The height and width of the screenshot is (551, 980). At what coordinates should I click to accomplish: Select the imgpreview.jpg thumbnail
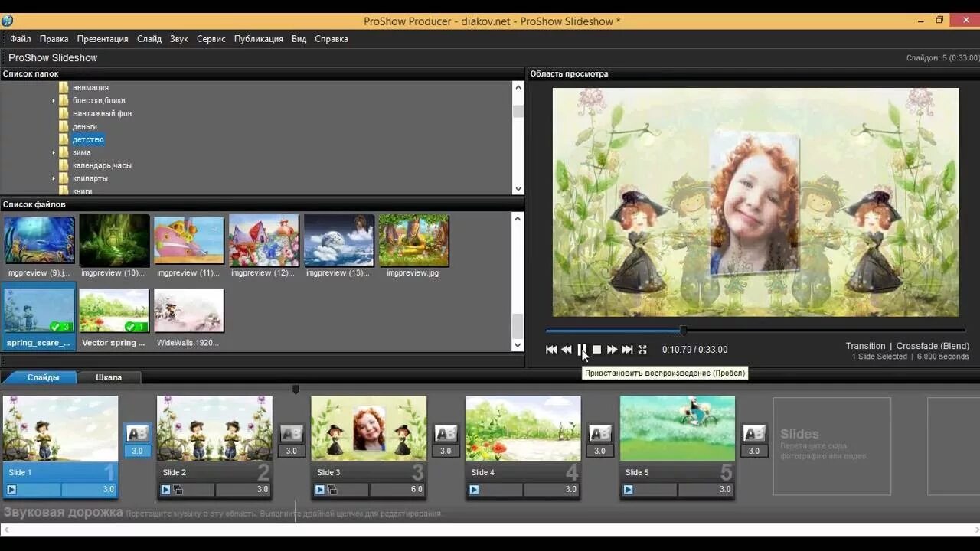click(x=414, y=240)
